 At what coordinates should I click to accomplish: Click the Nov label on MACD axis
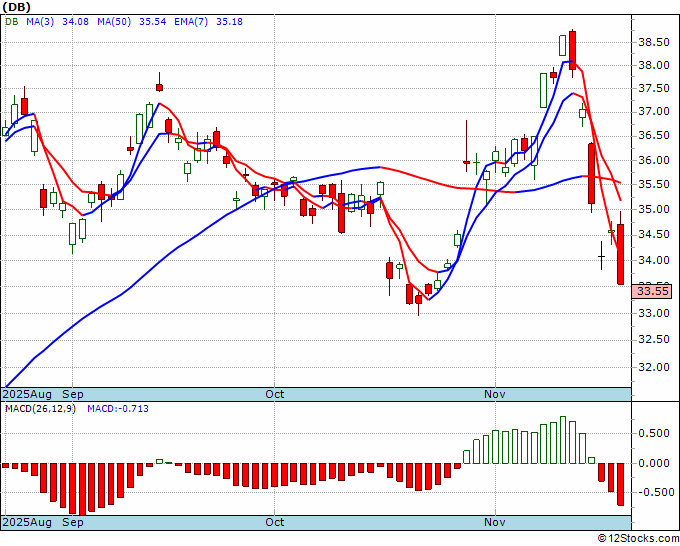pyautogui.click(x=495, y=522)
